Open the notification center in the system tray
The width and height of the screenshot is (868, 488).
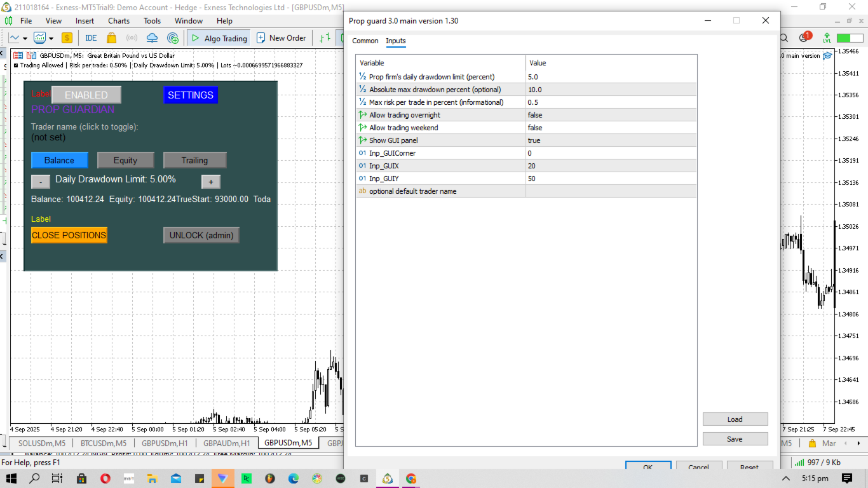pos(847,478)
